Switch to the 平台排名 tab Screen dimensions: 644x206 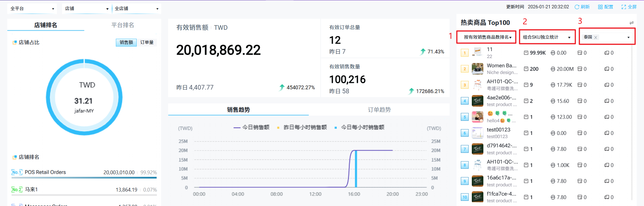coord(123,25)
